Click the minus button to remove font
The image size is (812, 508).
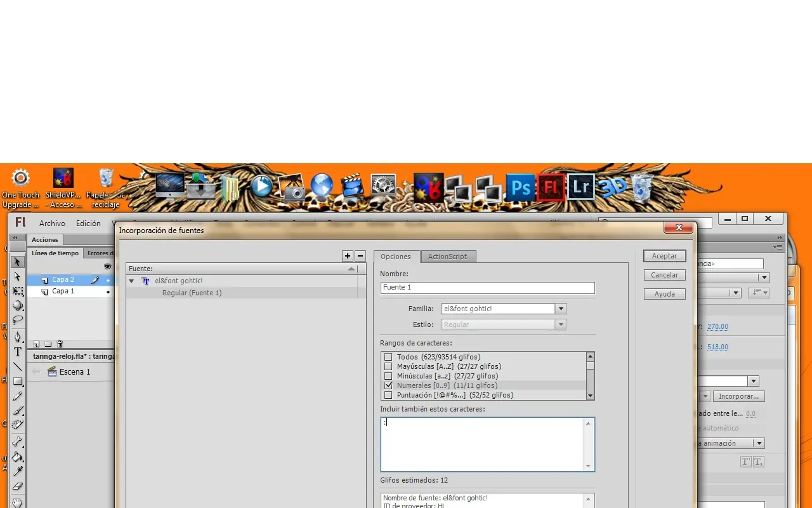click(360, 256)
